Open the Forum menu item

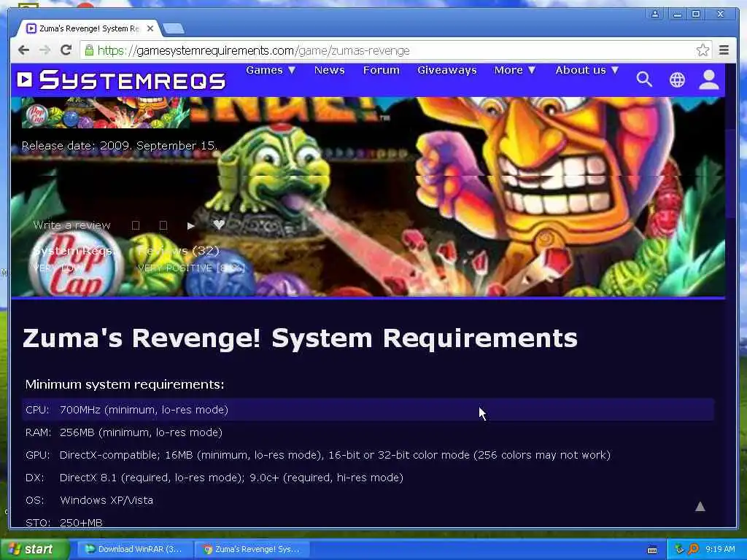click(381, 70)
